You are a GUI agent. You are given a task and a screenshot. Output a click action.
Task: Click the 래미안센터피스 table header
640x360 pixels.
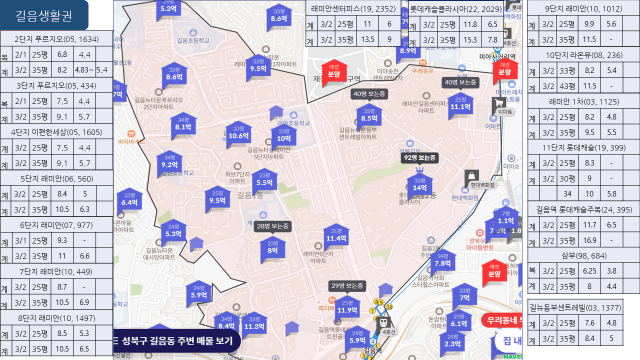click(353, 9)
